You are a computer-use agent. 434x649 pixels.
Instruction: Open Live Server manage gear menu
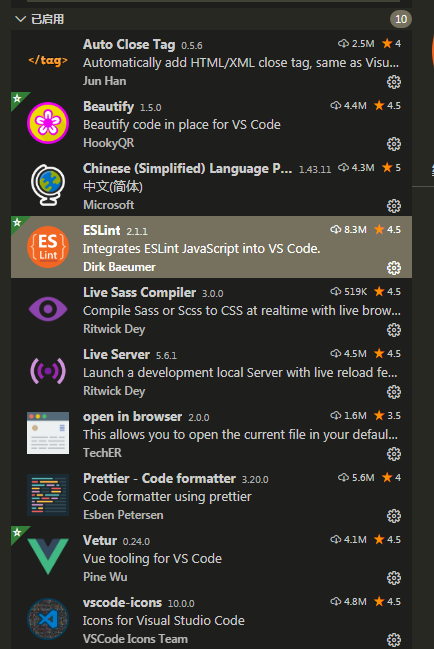click(393, 392)
